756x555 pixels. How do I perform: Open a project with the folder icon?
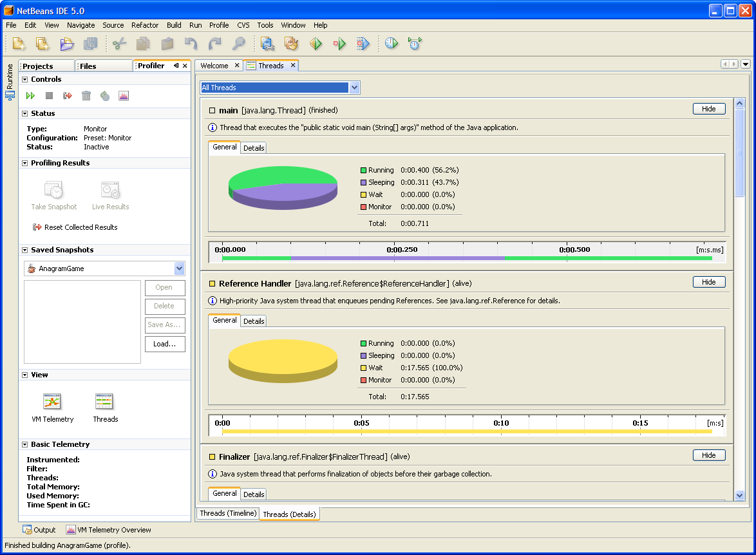click(x=67, y=44)
